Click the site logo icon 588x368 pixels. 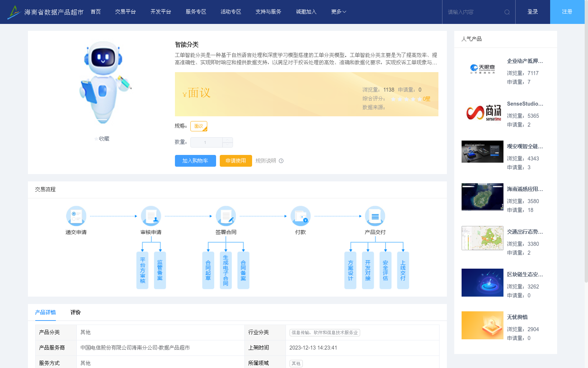(14, 12)
